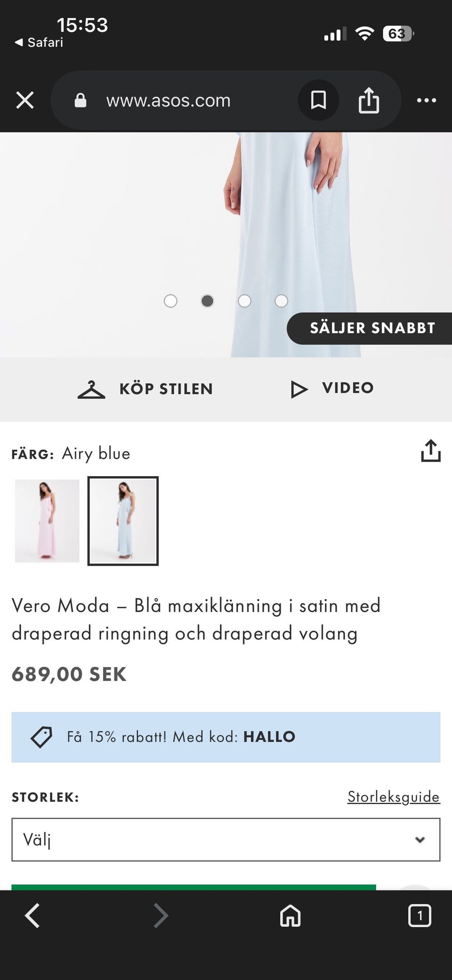This screenshot has width=452, height=980.
Task: Open the three-dots more options menu
Action: (426, 100)
